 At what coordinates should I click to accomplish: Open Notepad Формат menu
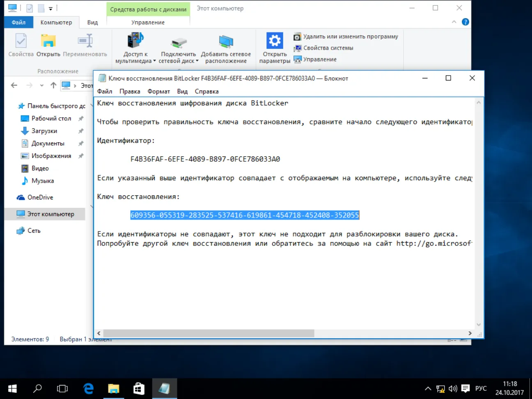point(159,91)
